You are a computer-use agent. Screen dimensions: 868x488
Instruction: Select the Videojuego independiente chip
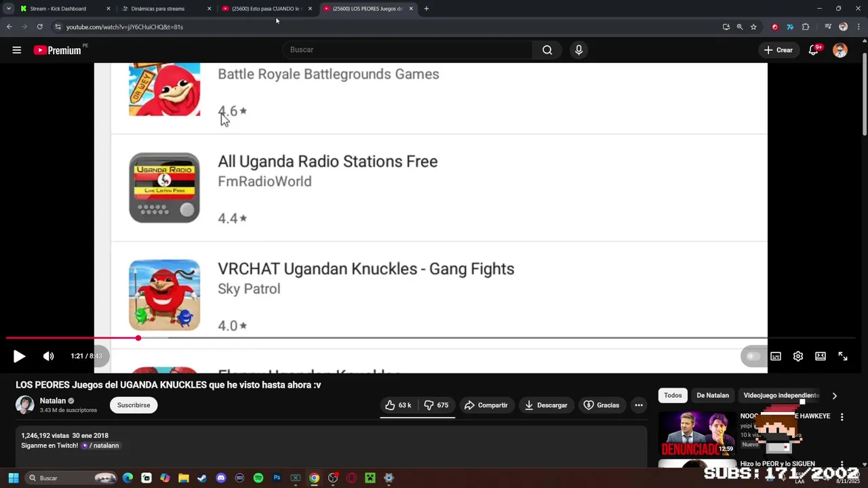[x=781, y=395]
